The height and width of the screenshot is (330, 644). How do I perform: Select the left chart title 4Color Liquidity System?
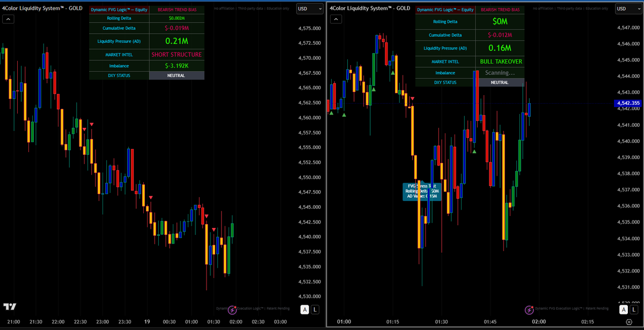[x=42, y=8]
